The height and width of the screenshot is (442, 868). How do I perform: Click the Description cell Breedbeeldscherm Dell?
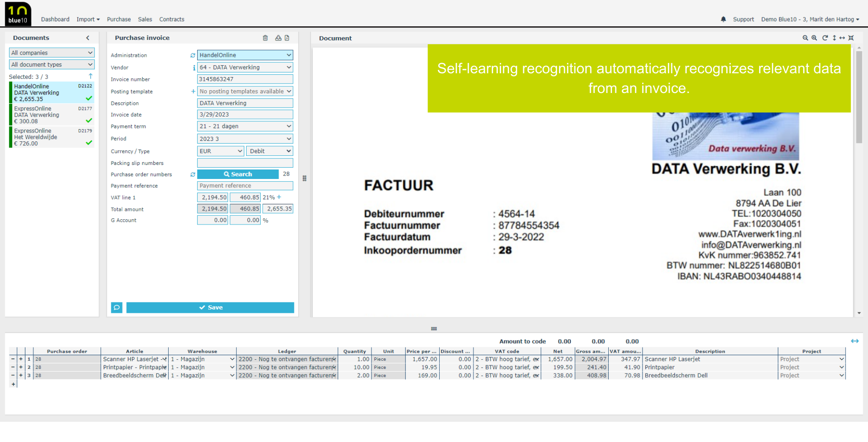710,375
